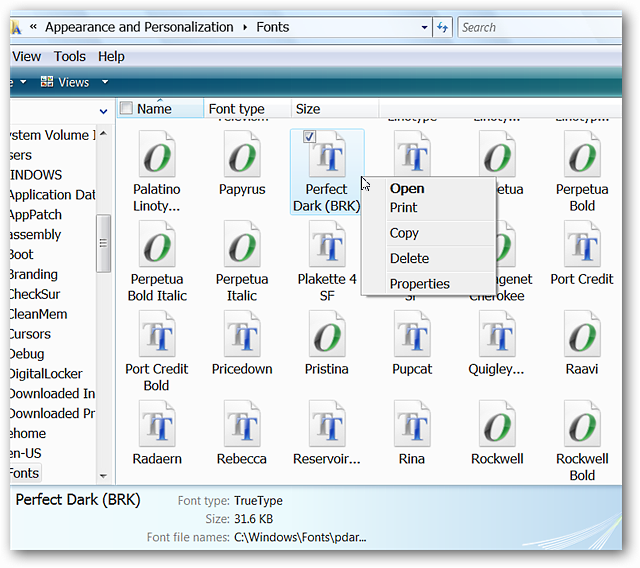Click the Views toolbar icon
Screen dimensions: 640x568
(x=47, y=82)
